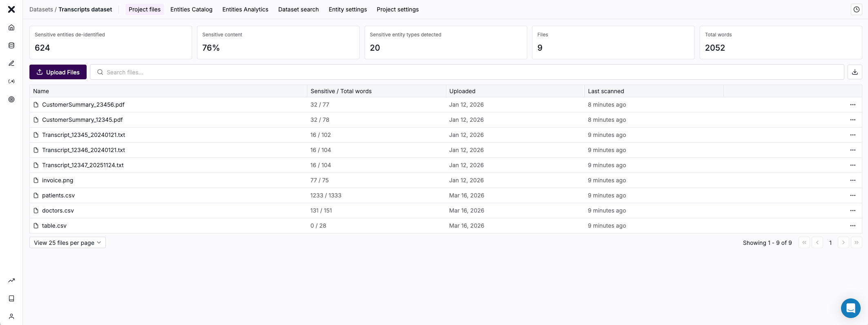Open the book documentation icon in sidebar
868x325 pixels.
click(11, 298)
